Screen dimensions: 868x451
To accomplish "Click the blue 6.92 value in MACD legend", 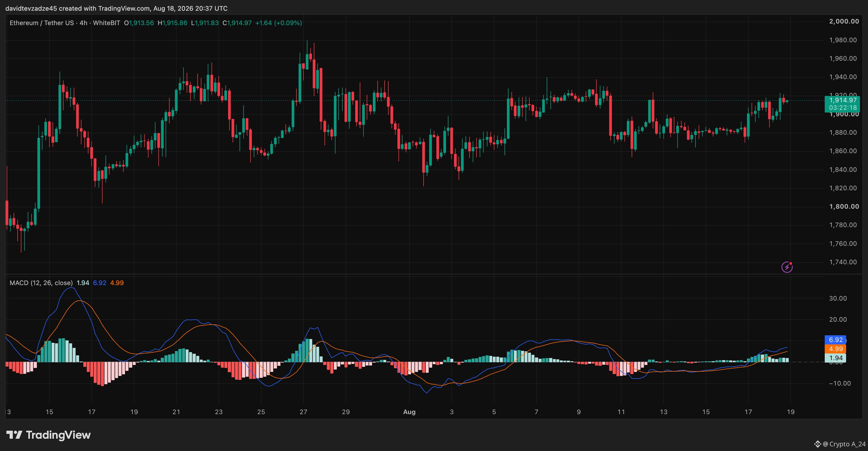I will 100,283.
